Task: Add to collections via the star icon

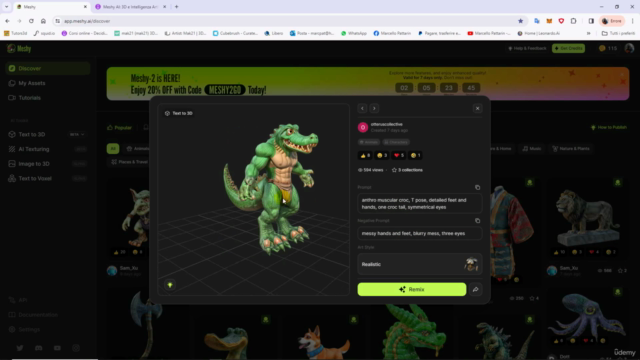Action: tap(394, 170)
